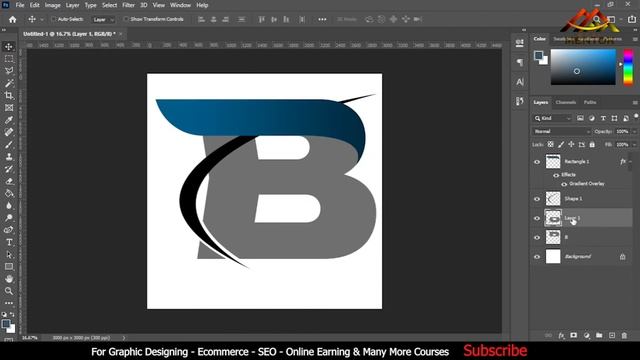The height and width of the screenshot is (360, 640).
Task: Hide the Rectangle 1 layer
Action: point(537,162)
